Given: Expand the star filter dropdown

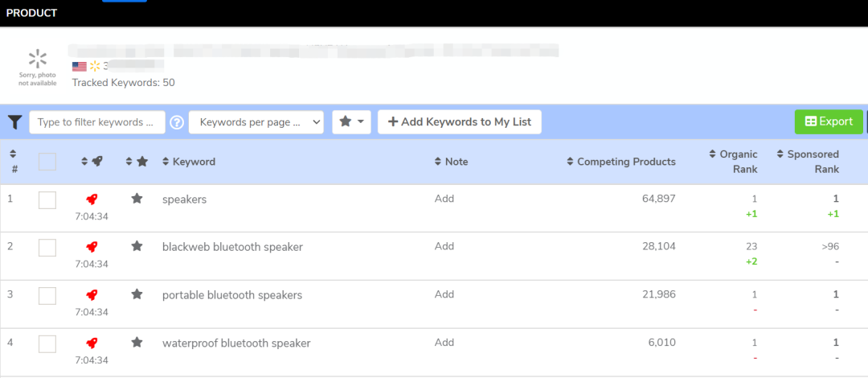Looking at the screenshot, I should point(351,122).
